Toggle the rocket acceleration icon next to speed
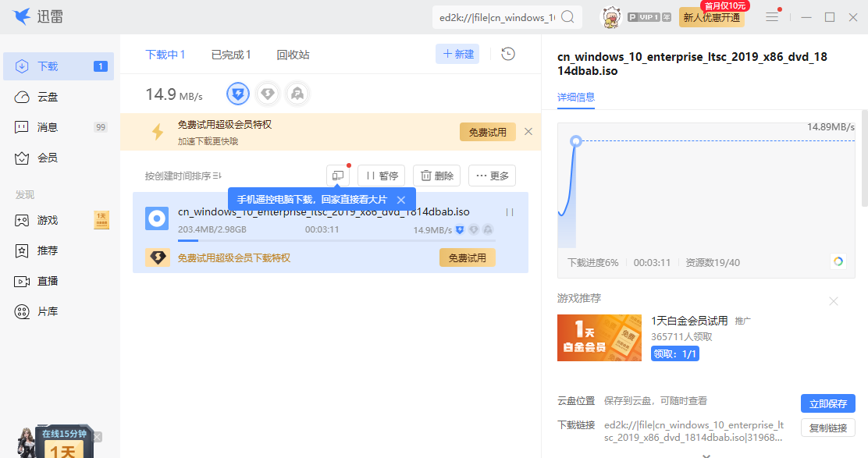This screenshot has height=458, width=868. pyautogui.click(x=297, y=94)
